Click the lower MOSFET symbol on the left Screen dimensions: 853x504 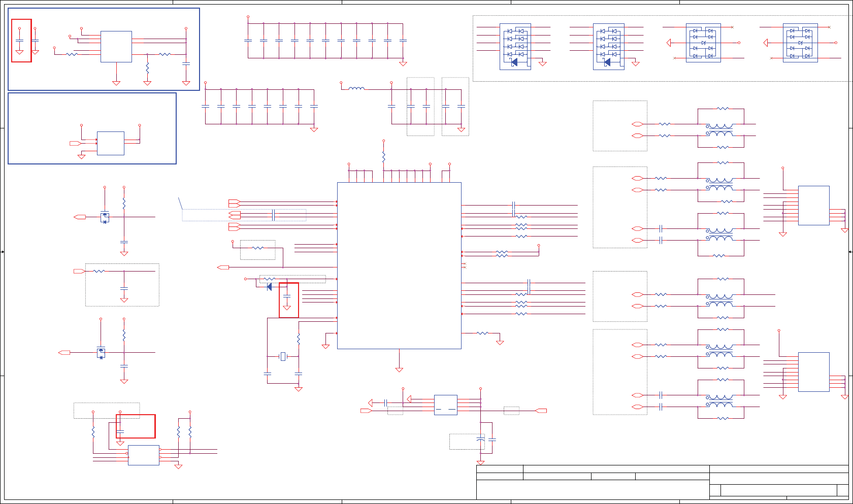[x=101, y=352]
